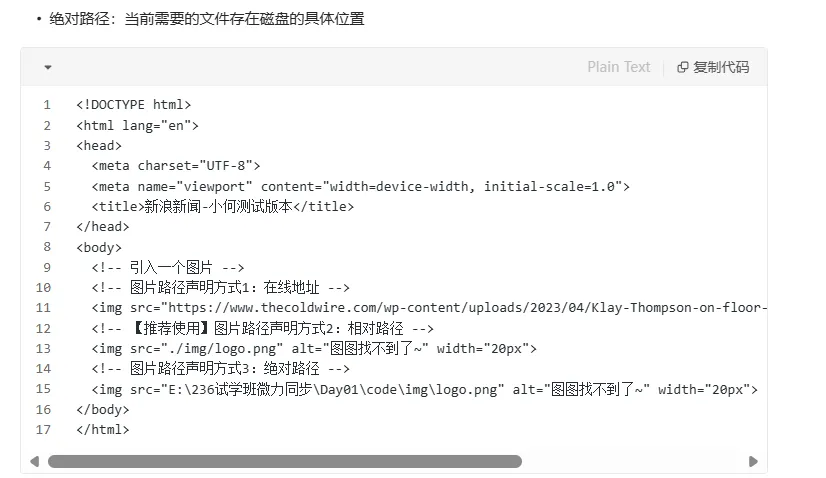
Task: Click the title line 新浪新闻-小何测试版本
Action: [222, 206]
